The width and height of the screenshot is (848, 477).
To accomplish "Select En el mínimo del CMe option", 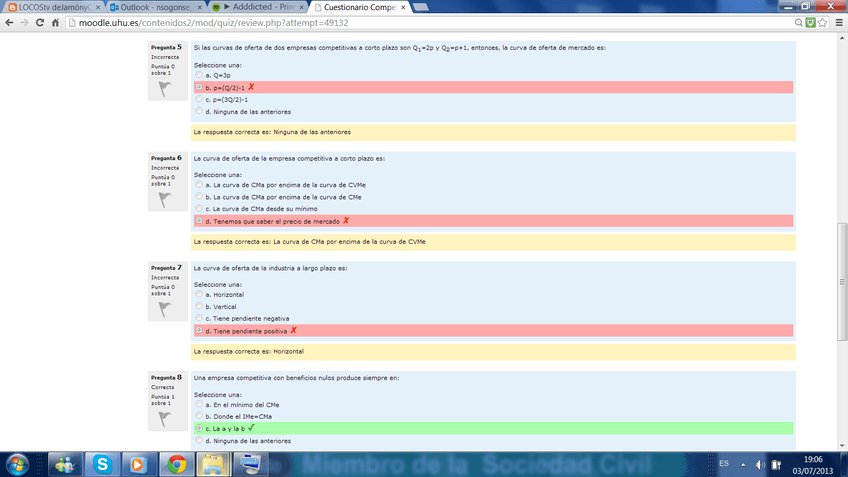I will coord(199,404).
